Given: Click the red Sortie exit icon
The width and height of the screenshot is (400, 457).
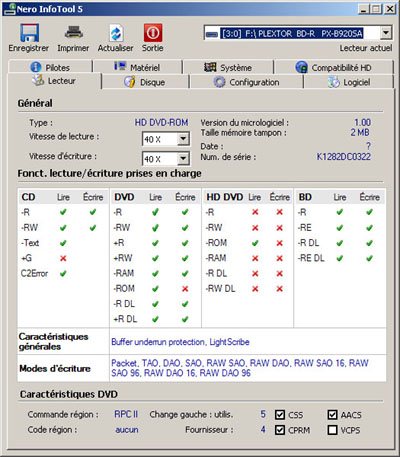Looking at the screenshot, I should pyautogui.click(x=153, y=33).
